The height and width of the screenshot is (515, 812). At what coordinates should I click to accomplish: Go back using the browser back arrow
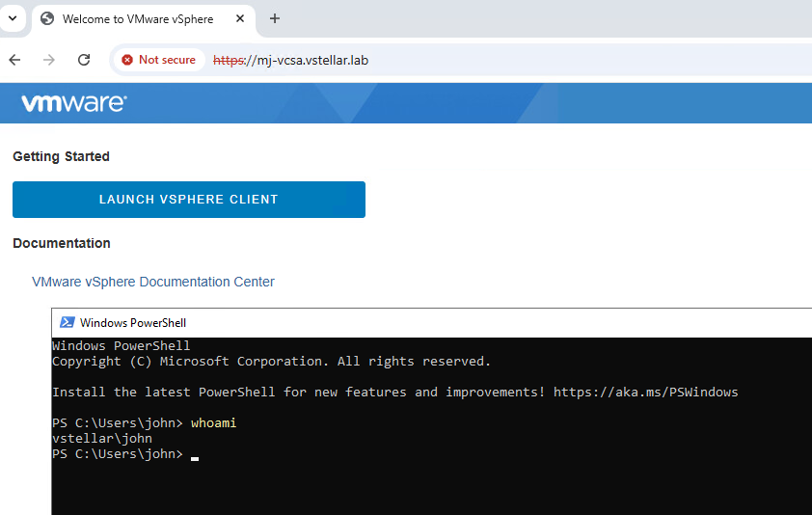point(14,60)
